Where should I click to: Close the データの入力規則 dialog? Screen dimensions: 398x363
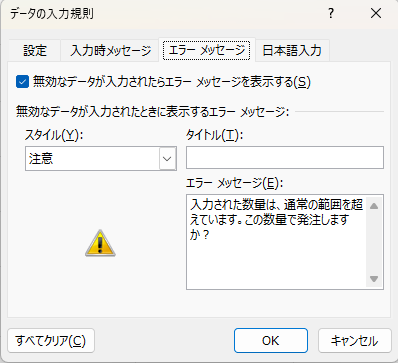click(376, 14)
